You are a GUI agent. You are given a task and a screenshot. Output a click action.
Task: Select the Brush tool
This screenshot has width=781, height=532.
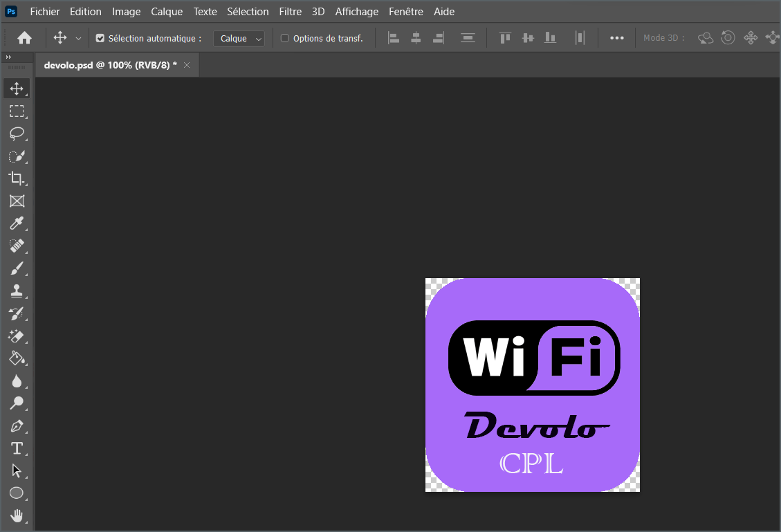coord(17,268)
